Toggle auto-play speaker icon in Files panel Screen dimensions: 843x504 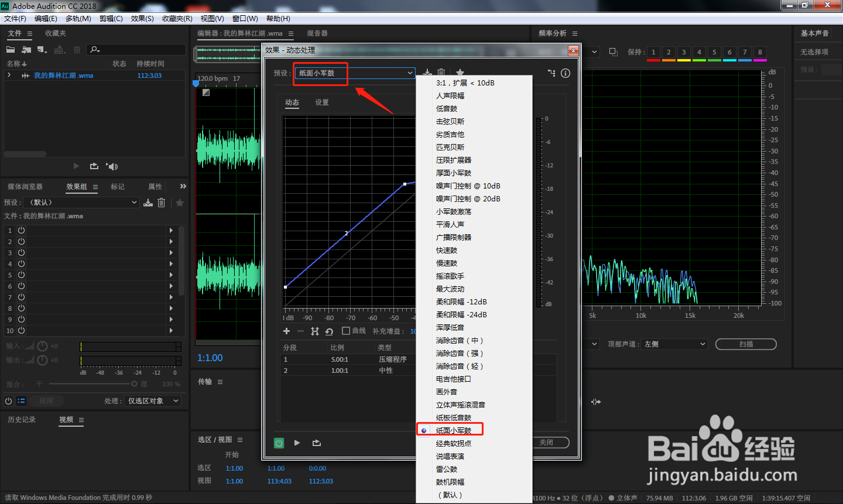(x=112, y=166)
